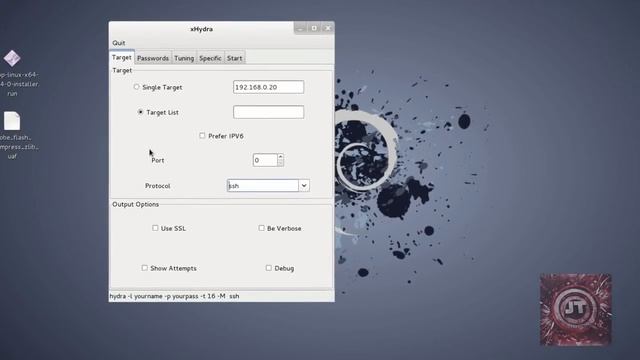Click the empty Target List field
Image resolution: width=640 pixels, height=360 pixels.
268,112
